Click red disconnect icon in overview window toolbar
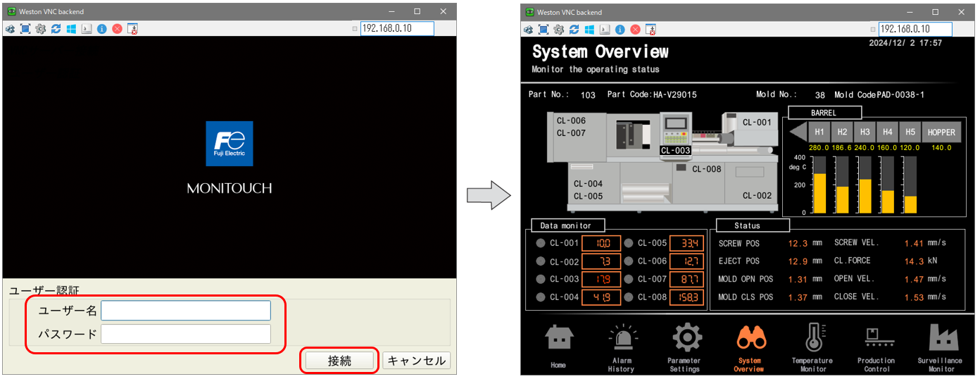Viewport: 980px width, 379px height. [x=635, y=29]
